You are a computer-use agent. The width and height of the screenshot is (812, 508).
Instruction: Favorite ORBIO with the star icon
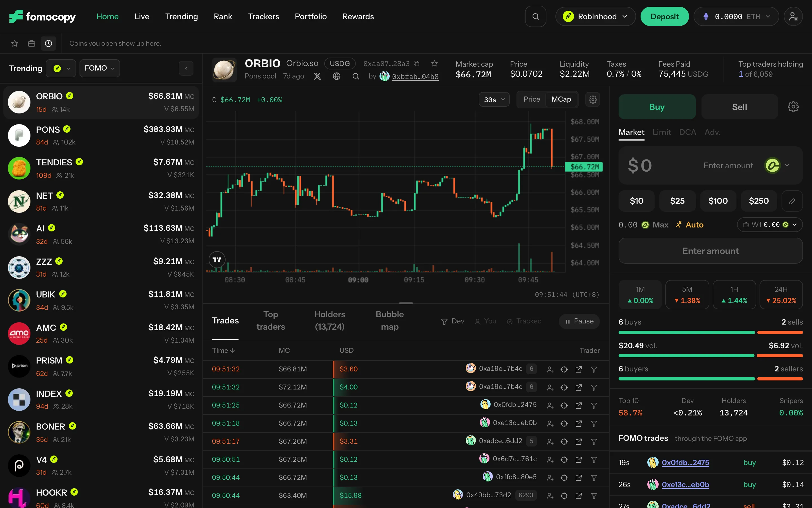(x=434, y=63)
